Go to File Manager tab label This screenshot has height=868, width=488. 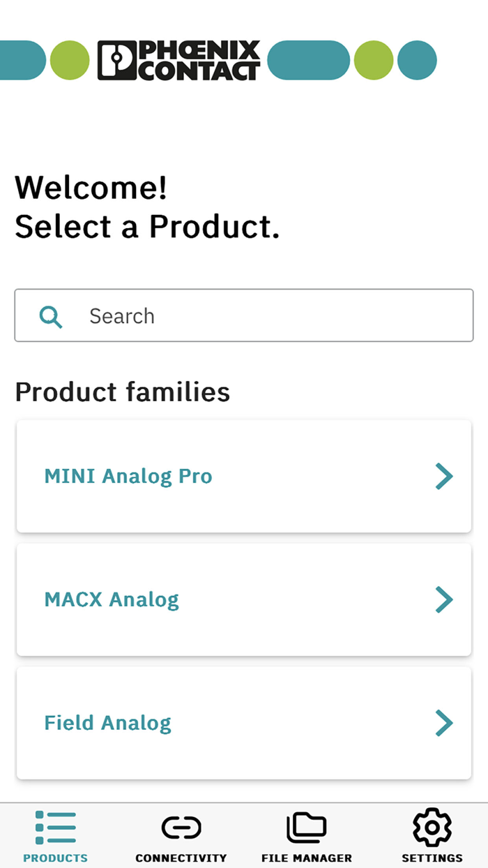(x=307, y=858)
